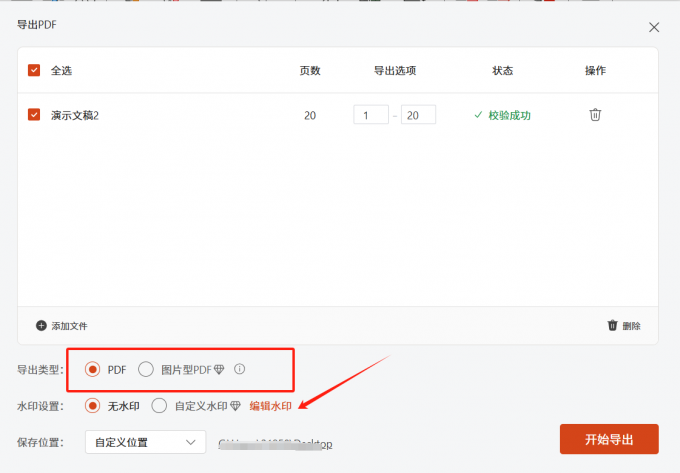Click the end page field showing 20
Image resolution: width=680 pixels, height=473 pixels.
coord(418,115)
